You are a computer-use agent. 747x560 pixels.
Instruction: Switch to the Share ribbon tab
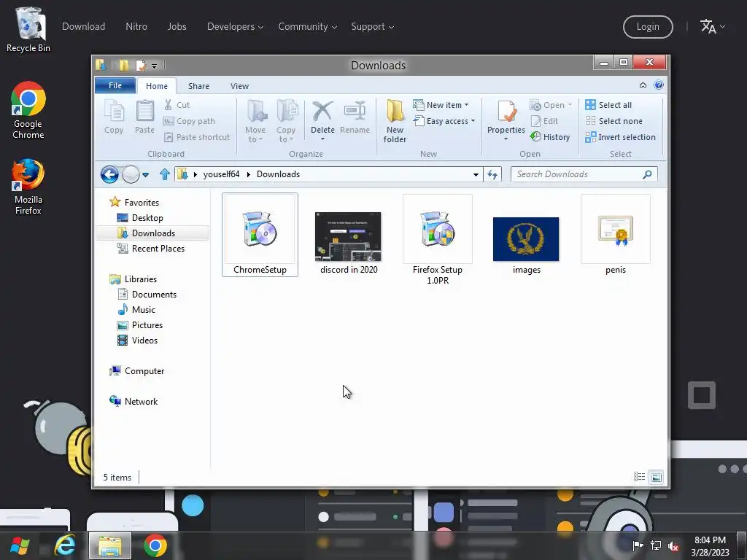point(198,86)
